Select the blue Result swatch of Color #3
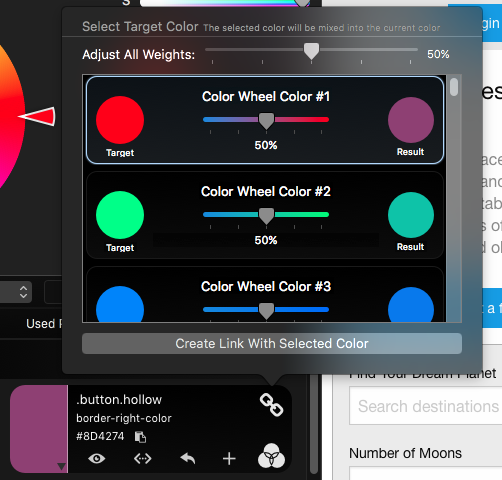502x480 pixels. click(x=411, y=305)
